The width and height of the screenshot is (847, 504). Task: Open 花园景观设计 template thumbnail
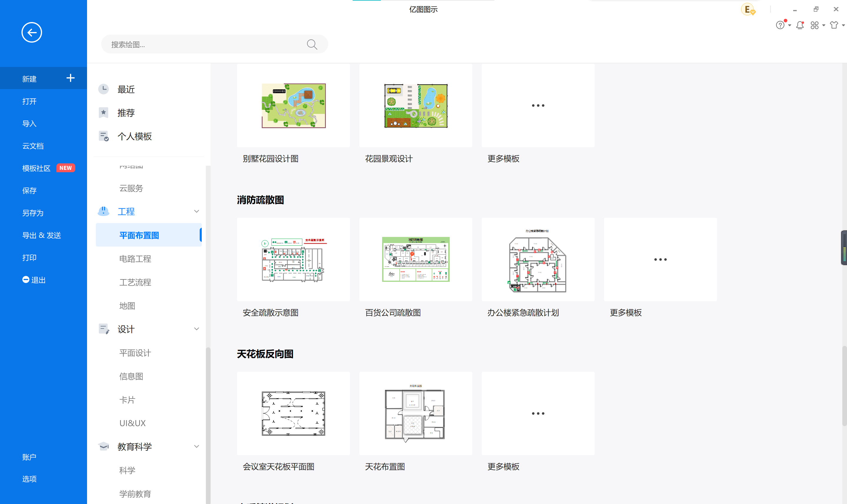(416, 106)
